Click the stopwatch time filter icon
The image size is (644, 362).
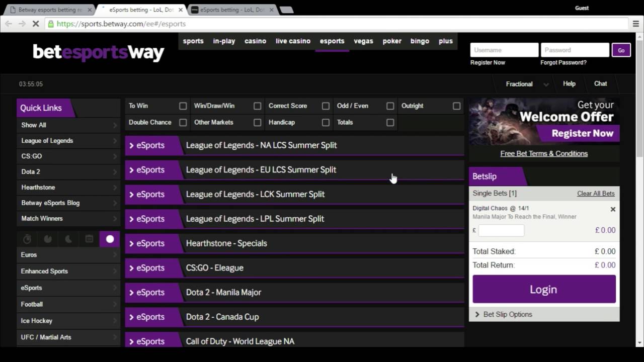(27, 239)
